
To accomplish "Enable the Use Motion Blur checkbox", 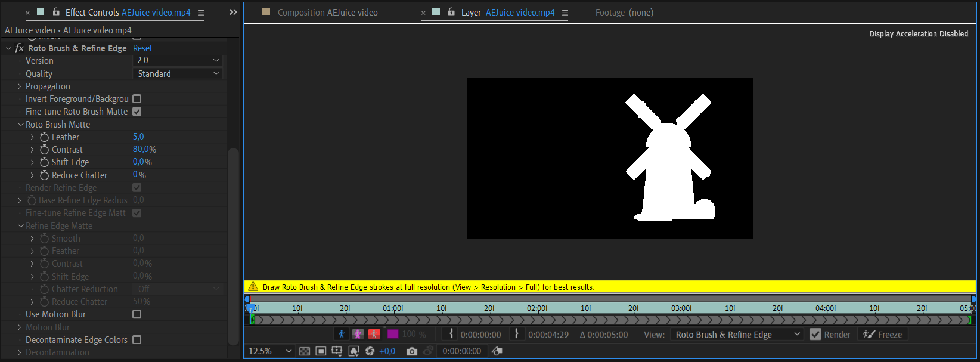I will click(137, 314).
